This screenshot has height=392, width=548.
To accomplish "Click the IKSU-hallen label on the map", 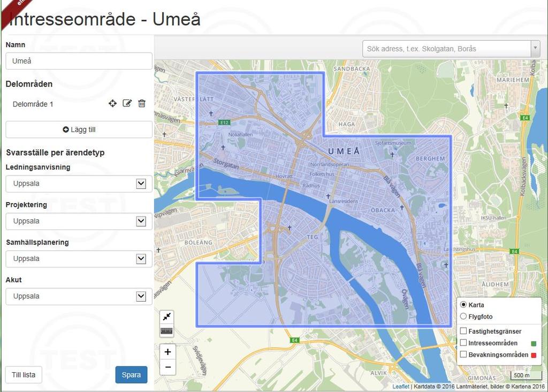I will coord(493,218).
